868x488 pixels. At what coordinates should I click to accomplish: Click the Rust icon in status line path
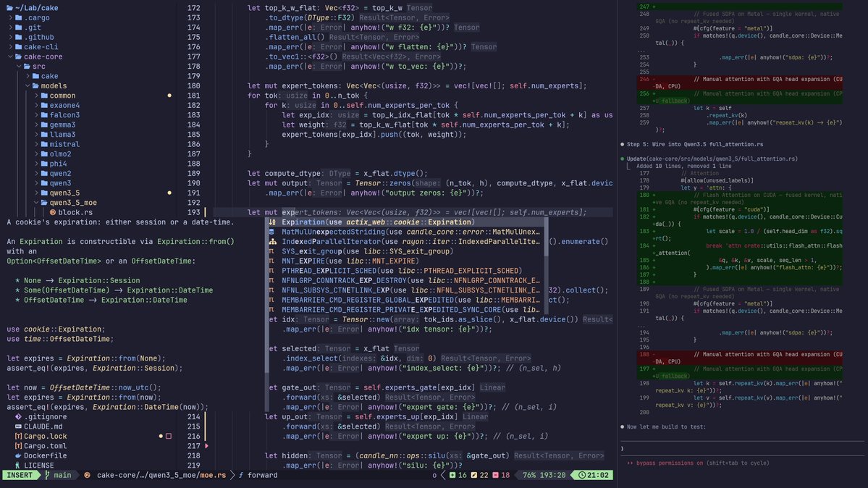tap(87, 475)
